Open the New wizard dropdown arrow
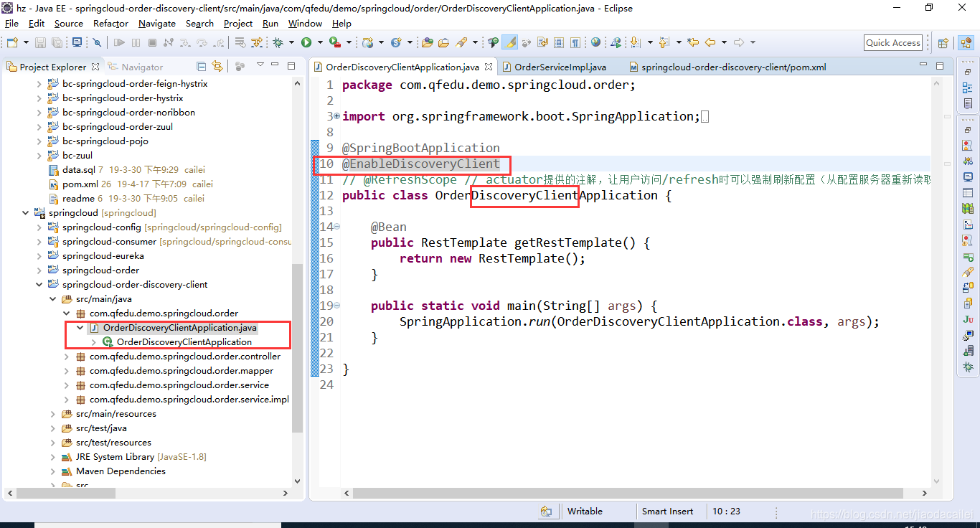Screen dimensions: 980x528 coord(24,43)
